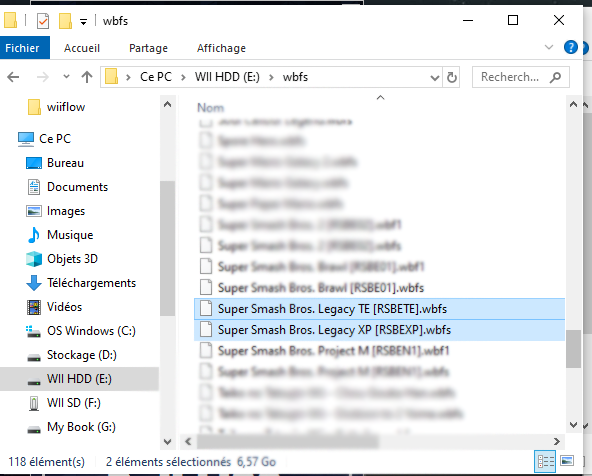Switch to large thumbnails view in status bar
The width and height of the screenshot is (592, 476).
[x=566, y=461]
